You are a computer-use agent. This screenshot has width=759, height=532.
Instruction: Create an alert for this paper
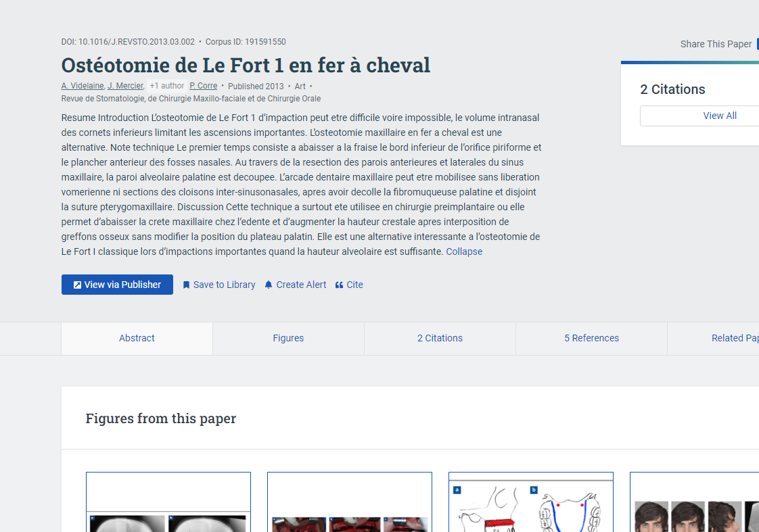click(x=296, y=285)
